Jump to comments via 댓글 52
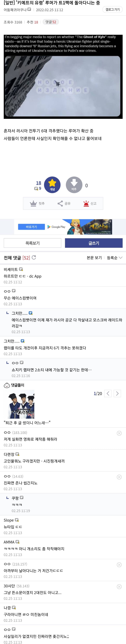 pyautogui.click(x=51, y=22)
